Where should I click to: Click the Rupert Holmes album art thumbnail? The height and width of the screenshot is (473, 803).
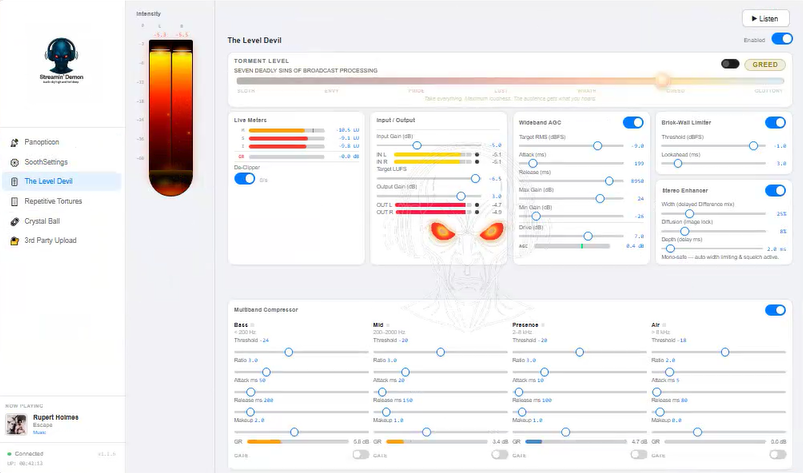(16, 424)
